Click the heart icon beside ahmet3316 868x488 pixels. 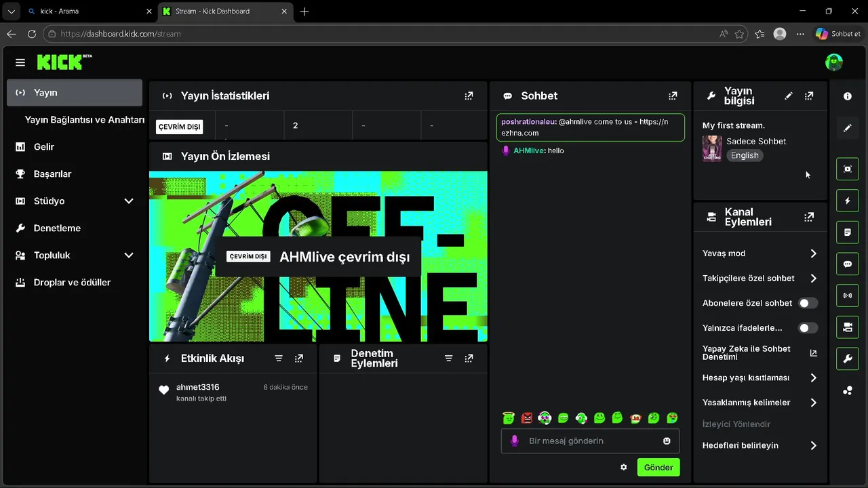click(x=163, y=390)
